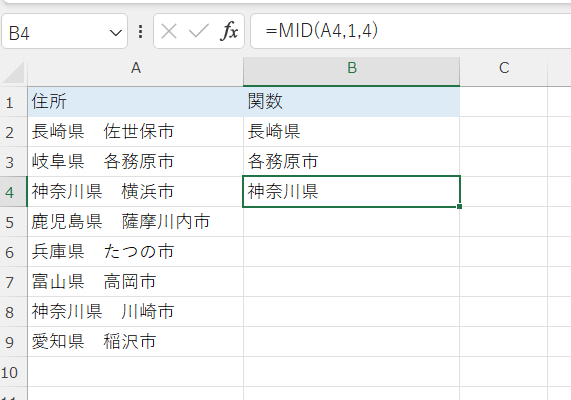Click the Name Box showing B4
Image resolution: width=571 pixels, height=400 pixels.
[x=64, y=32]
